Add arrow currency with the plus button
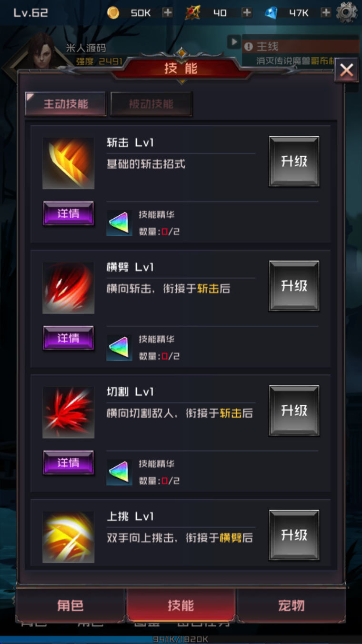Screen dimensions: 362x644 247,13
